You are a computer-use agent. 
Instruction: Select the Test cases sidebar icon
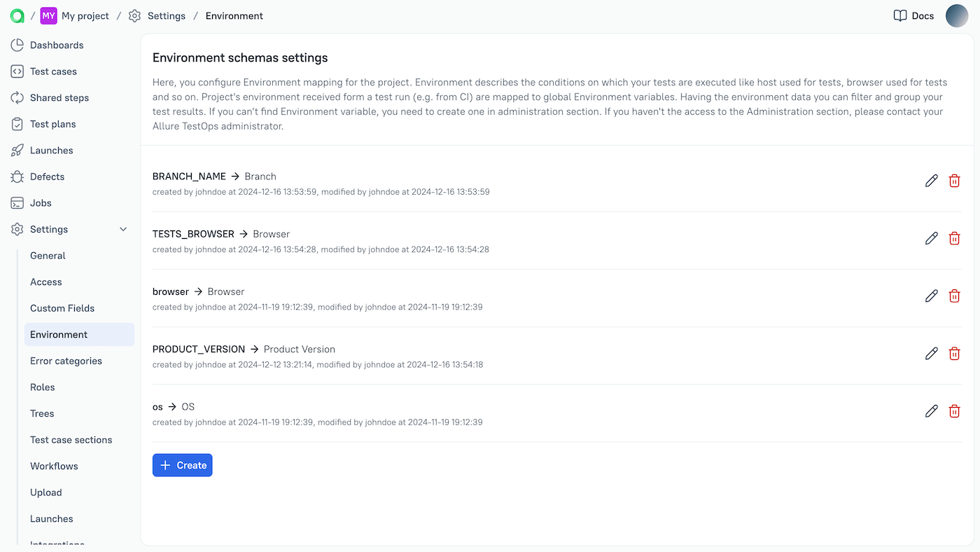(17, 71)
